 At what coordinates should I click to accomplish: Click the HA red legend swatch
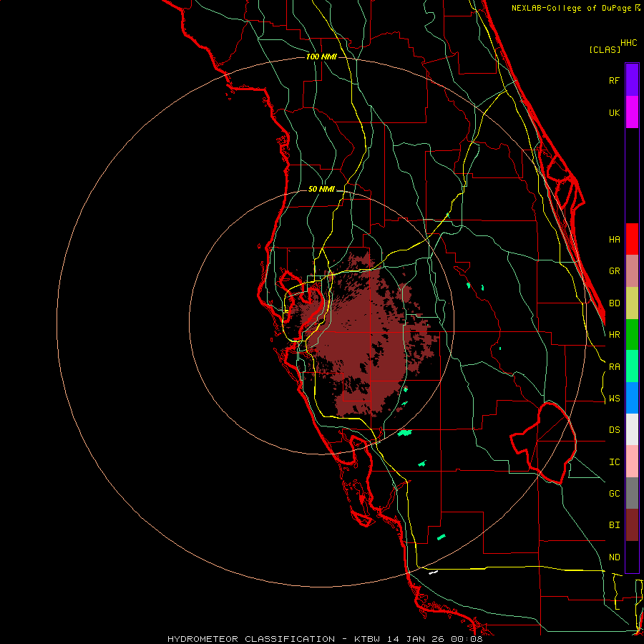(x=632, y=239)
